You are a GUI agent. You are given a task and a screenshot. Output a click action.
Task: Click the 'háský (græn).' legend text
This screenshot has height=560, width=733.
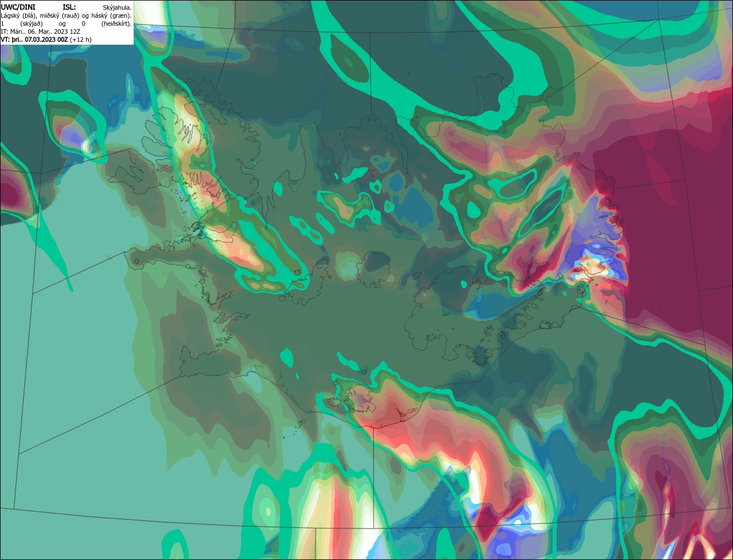tap(111, 16)
